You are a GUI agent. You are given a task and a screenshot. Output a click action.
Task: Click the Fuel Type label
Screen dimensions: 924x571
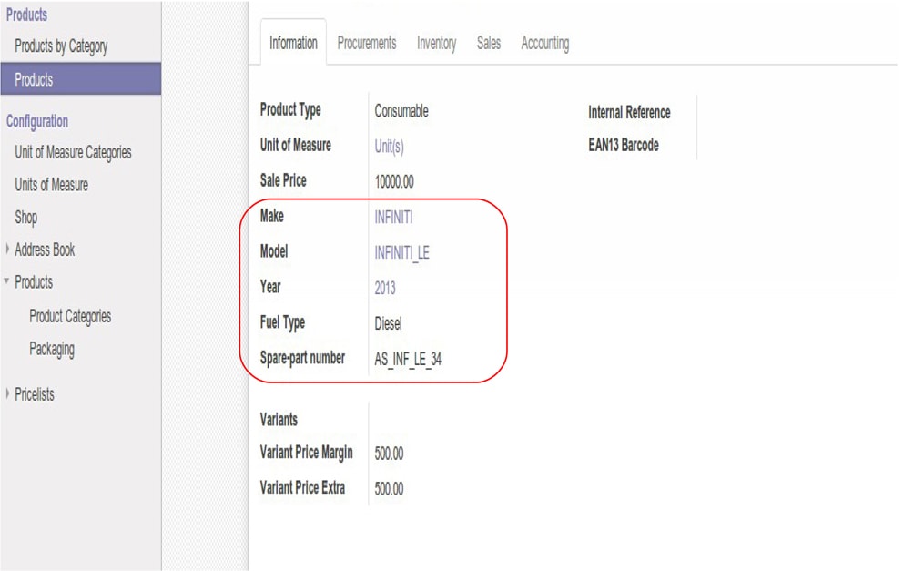tap(282, 322)
